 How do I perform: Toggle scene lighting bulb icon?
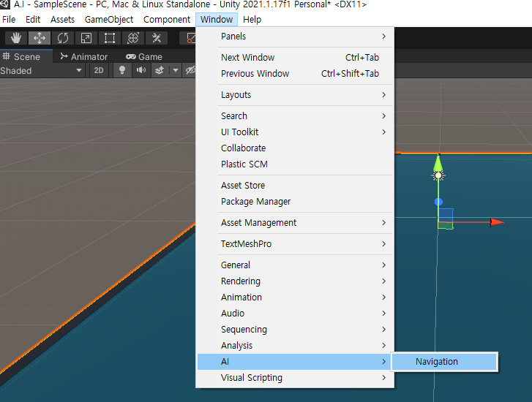122,70
